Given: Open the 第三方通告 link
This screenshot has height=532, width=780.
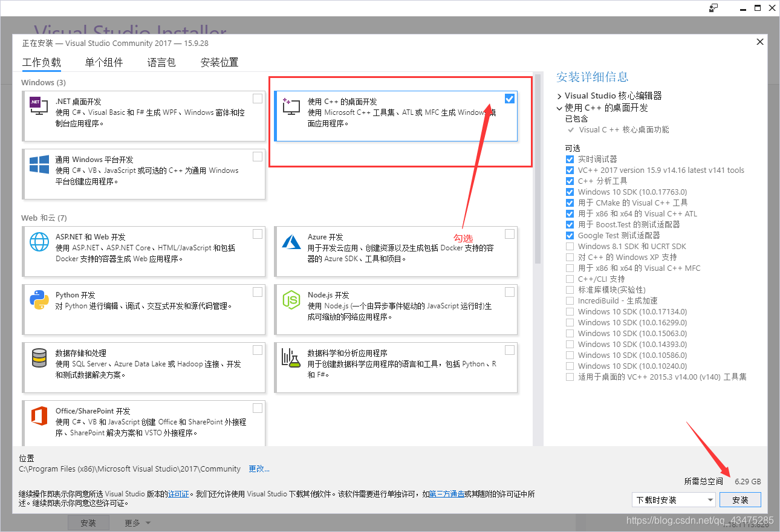Looking at the screenshot, I should (446, 494).
